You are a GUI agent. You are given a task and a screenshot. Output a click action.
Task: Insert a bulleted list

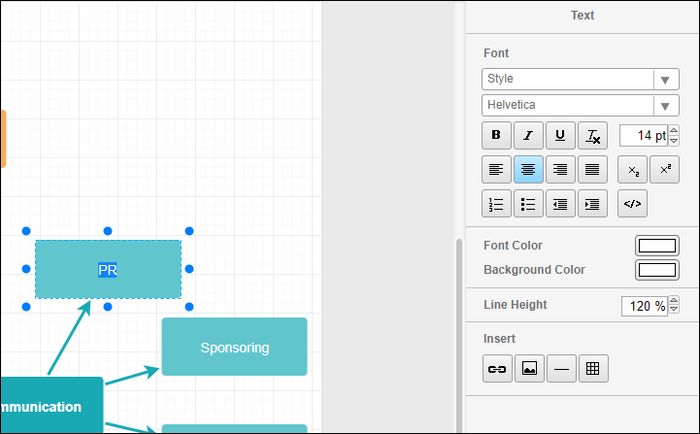tap(529, 204)
